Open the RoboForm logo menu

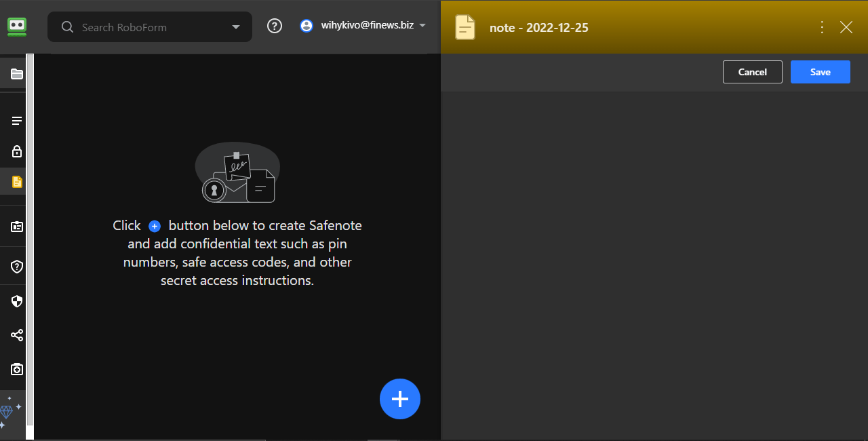coord(16,26)
